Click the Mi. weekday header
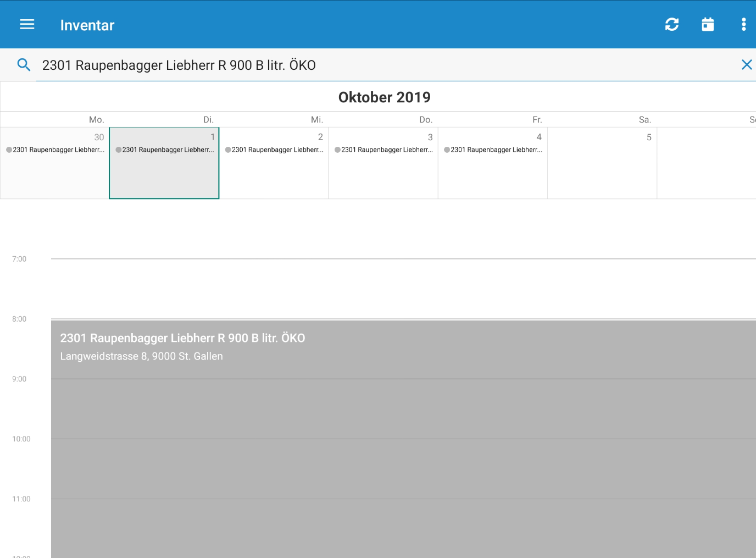This screenshot has height=558, width=756. pyautogui.click(x=317, y=119)
